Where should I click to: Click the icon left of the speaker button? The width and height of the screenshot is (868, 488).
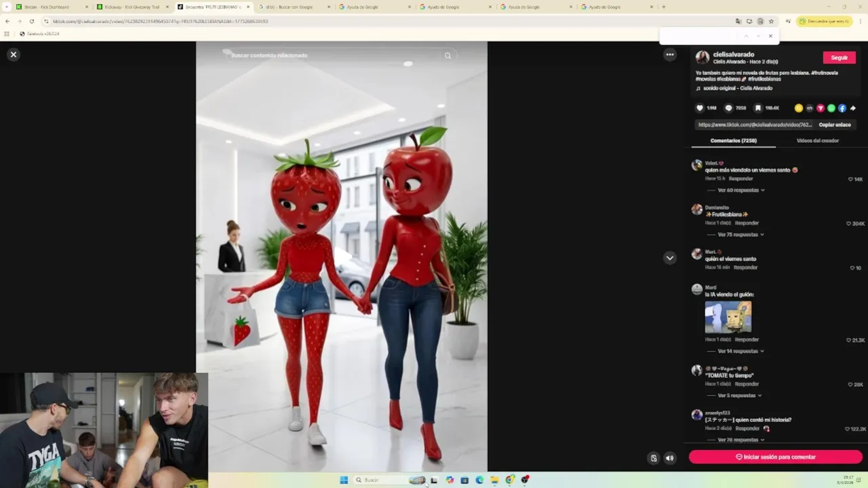[x=654, y=457]
